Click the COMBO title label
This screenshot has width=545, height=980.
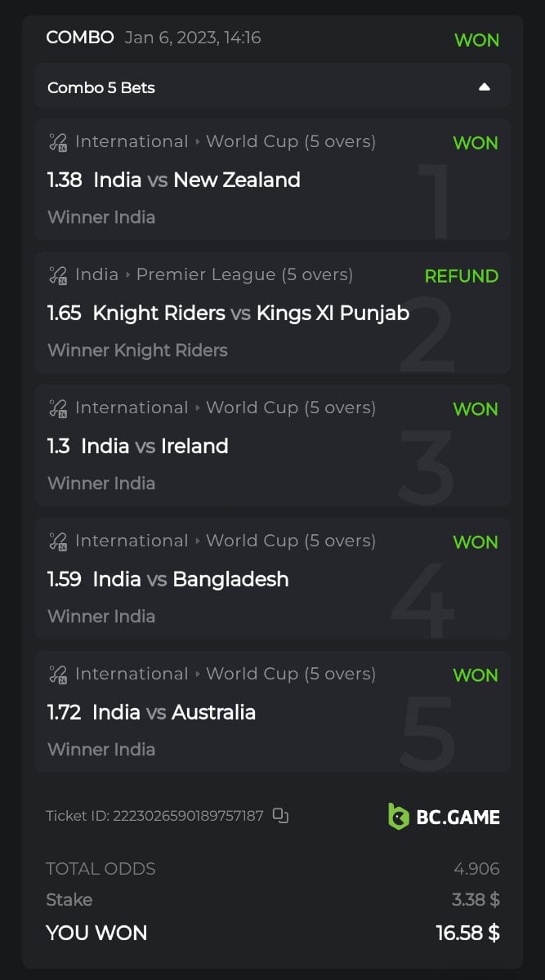pyautogui.click(x=80, y=38)
